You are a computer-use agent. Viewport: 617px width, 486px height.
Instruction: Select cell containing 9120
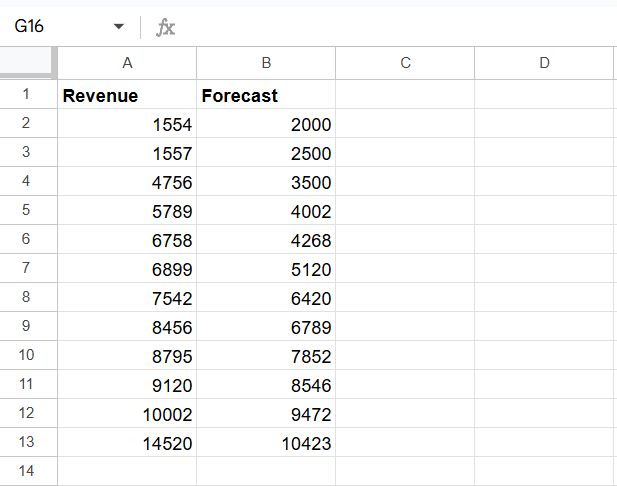pos(127,384)
